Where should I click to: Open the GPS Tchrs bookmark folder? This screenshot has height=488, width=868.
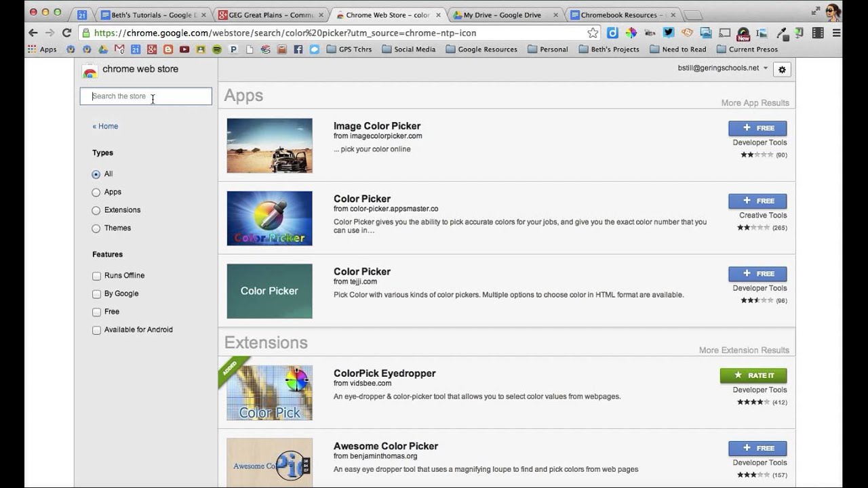click(349, 49)
